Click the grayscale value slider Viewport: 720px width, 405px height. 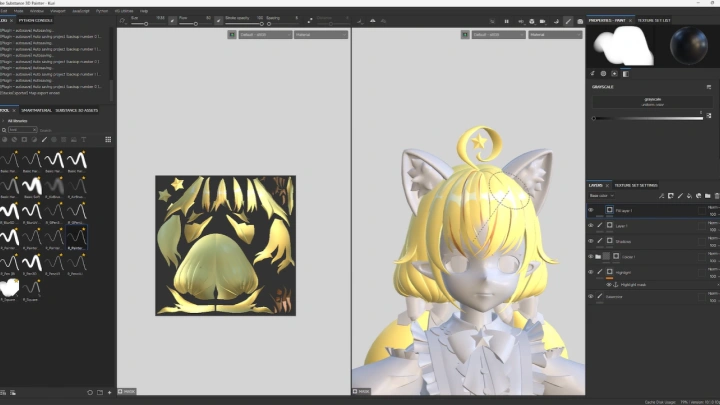pos(647,118)
